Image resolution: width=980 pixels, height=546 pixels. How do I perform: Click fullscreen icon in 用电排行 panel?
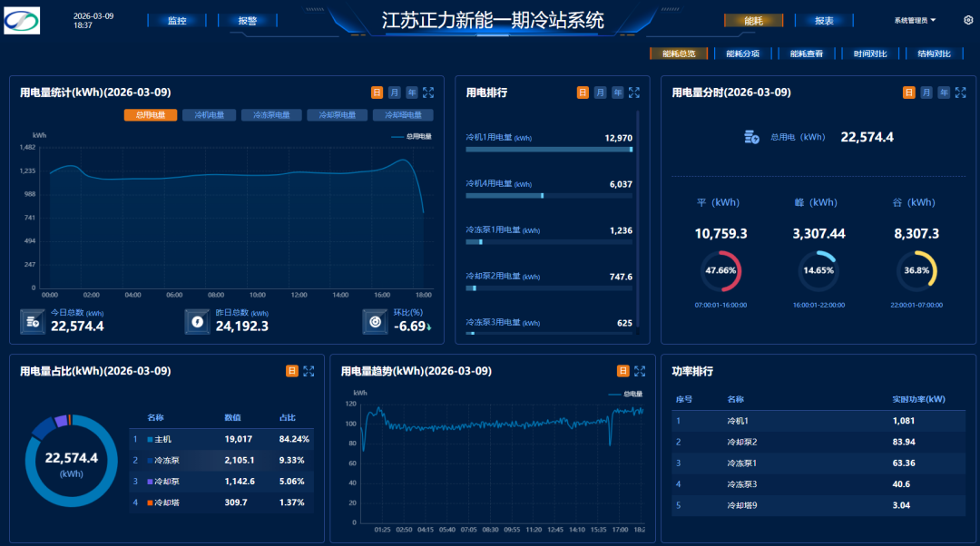pos(634,93)
